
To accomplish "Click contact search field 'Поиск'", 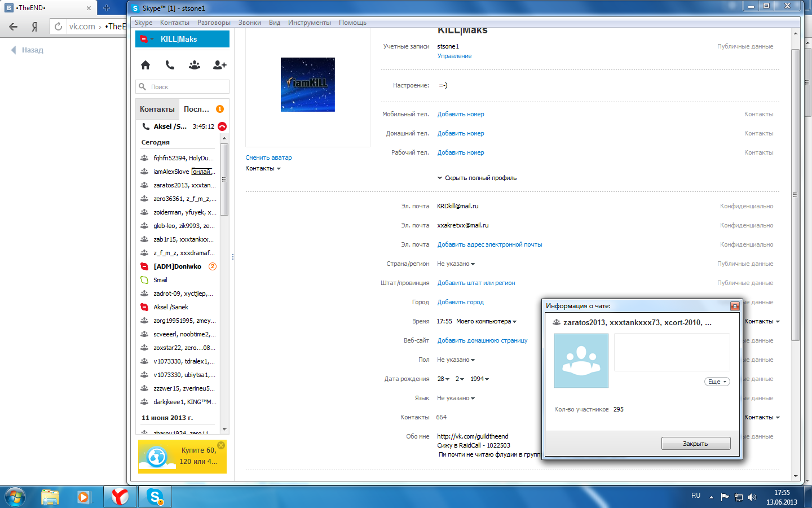I will [x=182, y=86].
